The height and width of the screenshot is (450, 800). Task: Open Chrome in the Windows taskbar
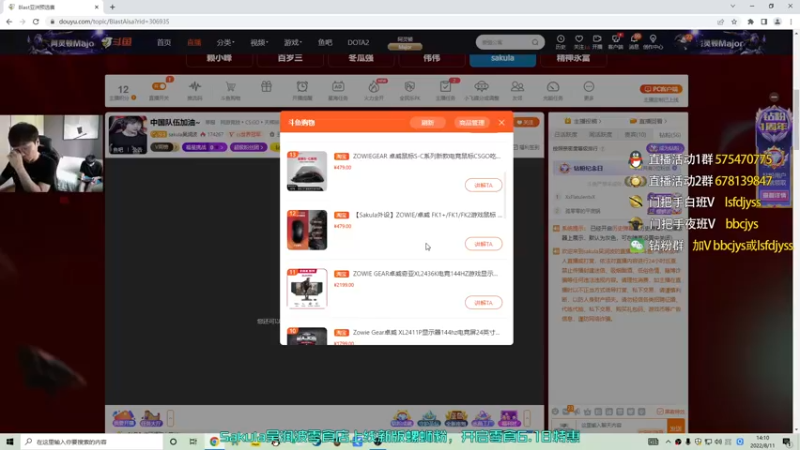[x=214, y=441]
